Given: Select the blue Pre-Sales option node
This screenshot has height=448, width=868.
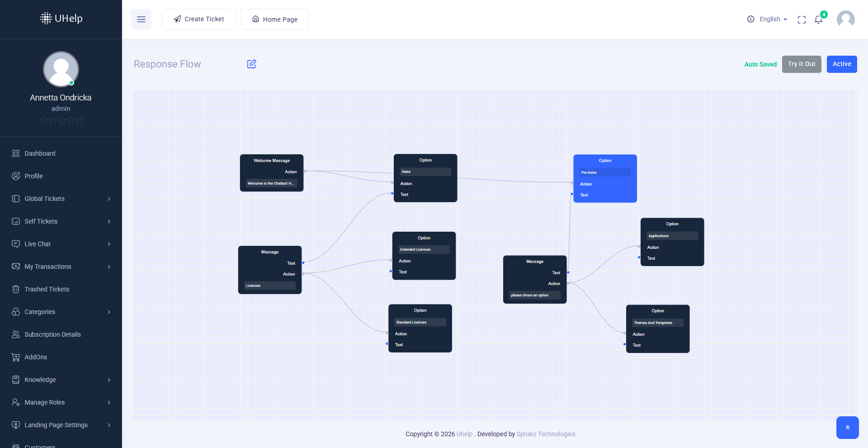Looking at the screenshot, I should coord(605,178).
